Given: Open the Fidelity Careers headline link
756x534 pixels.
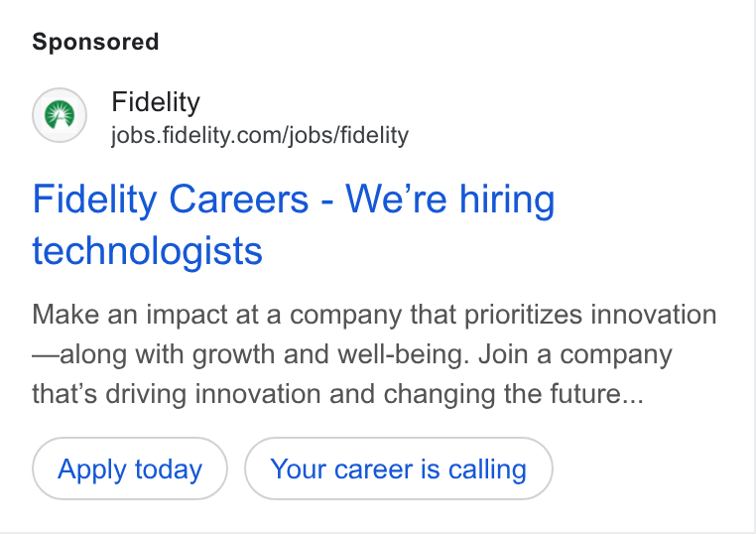Looking at the screenshot, I should click(x=294, y=224).
